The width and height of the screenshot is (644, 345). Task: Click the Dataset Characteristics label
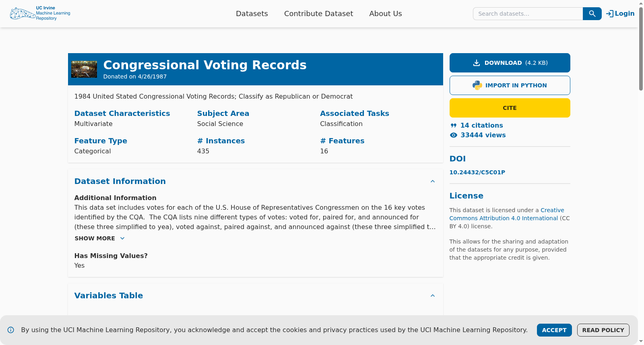tap(122, 114)
